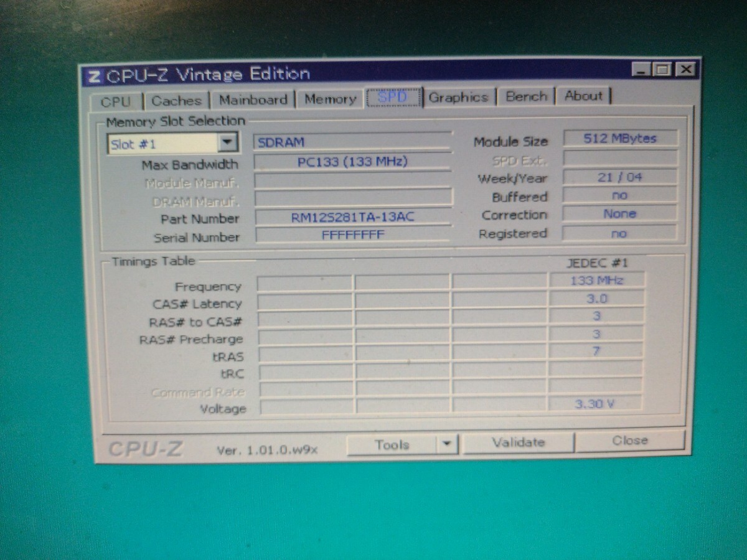Select the Mainboard tab
Screen dimensions: 747x560
(x=253, y=100)
